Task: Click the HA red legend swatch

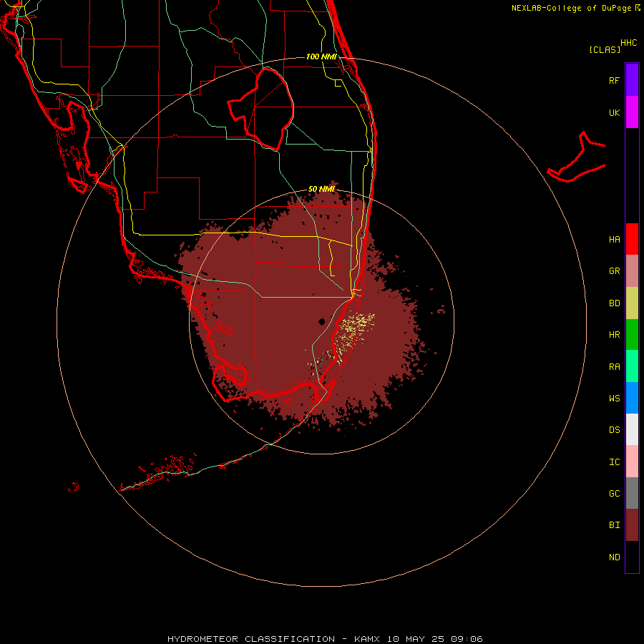Action: (x=632, y=239)
